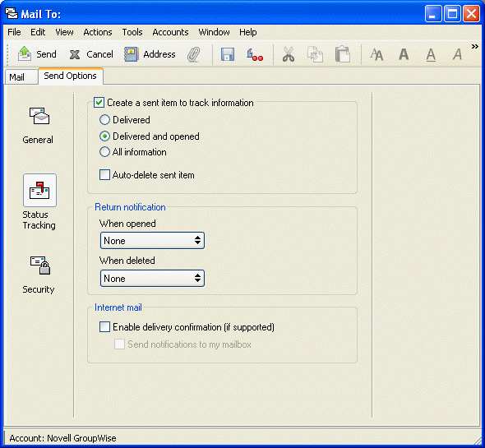Open the Window menu
485x448 pixels.
click(x=214, y=32)
